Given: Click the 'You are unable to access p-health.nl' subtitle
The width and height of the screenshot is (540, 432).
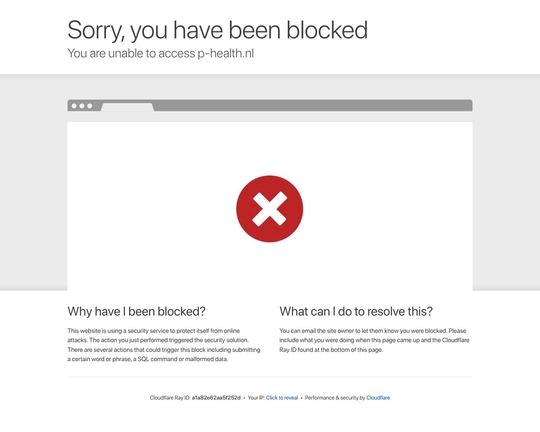Looking at the screenshot, I should coord(161,53).
